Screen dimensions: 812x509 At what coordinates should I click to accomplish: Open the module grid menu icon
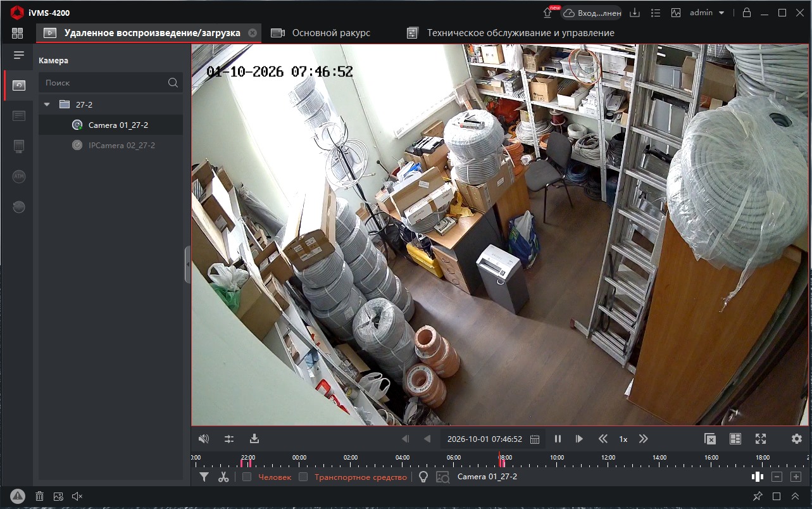coord(17,33)
